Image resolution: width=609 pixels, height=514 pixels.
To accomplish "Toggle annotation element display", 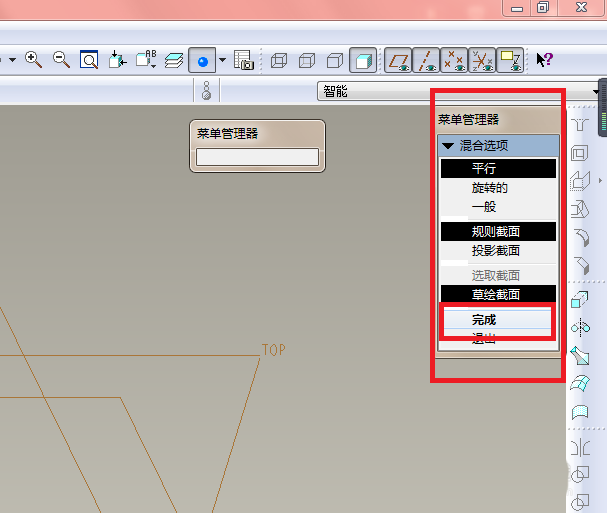I will tap(510, 61).
